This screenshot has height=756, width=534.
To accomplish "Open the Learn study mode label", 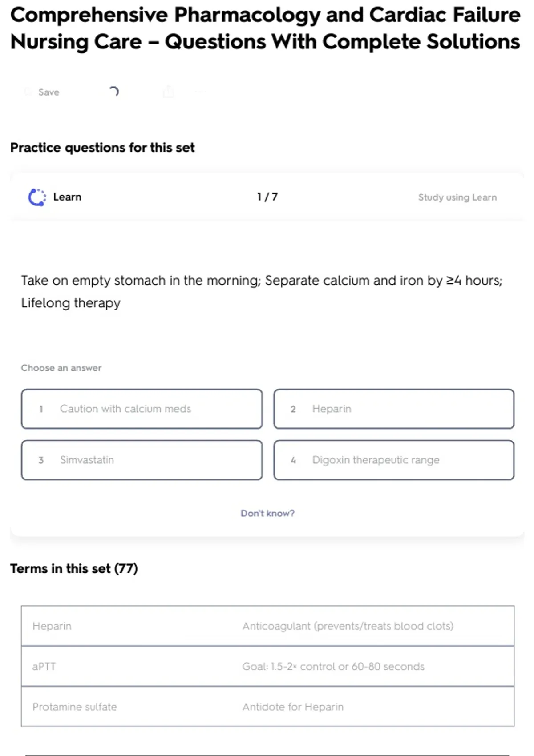I will coord(67,197).
